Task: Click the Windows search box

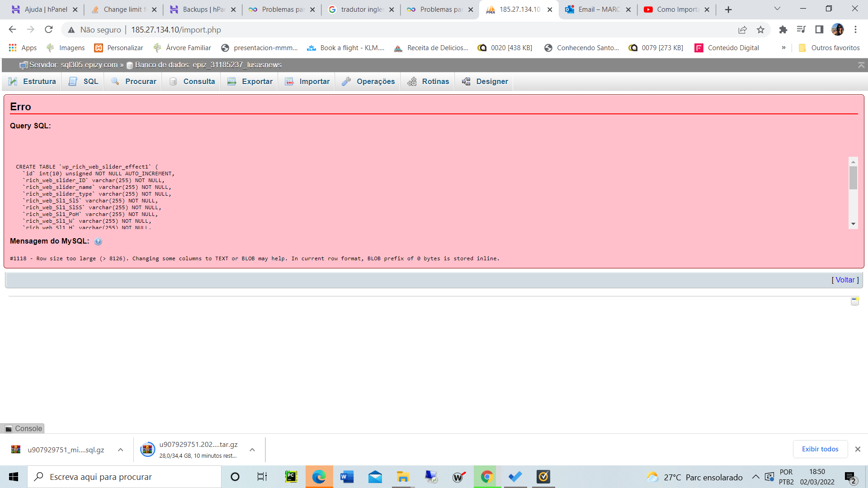Action: point(124,477)
